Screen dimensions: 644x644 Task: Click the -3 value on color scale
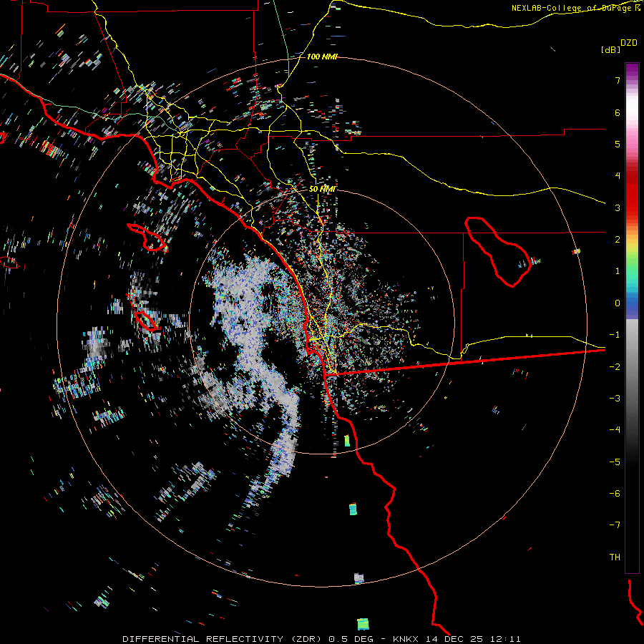tap(615, 399)
